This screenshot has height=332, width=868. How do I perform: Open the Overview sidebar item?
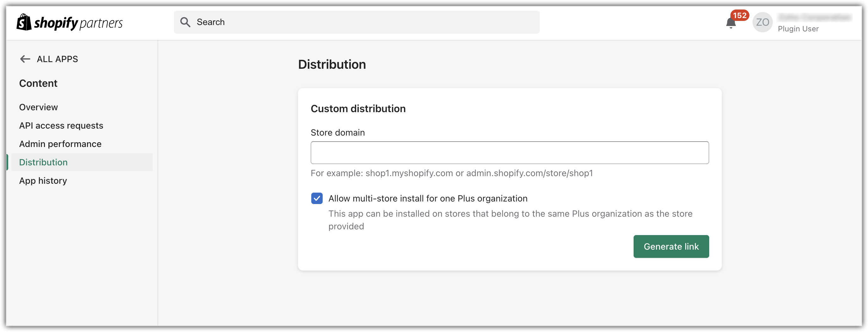pos(38,107)
